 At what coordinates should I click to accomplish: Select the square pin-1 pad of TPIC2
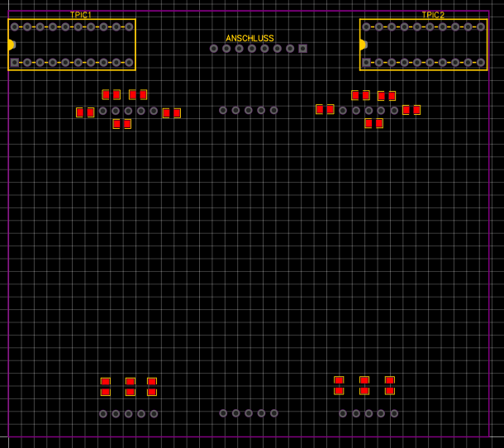click(x=366, y=62)
